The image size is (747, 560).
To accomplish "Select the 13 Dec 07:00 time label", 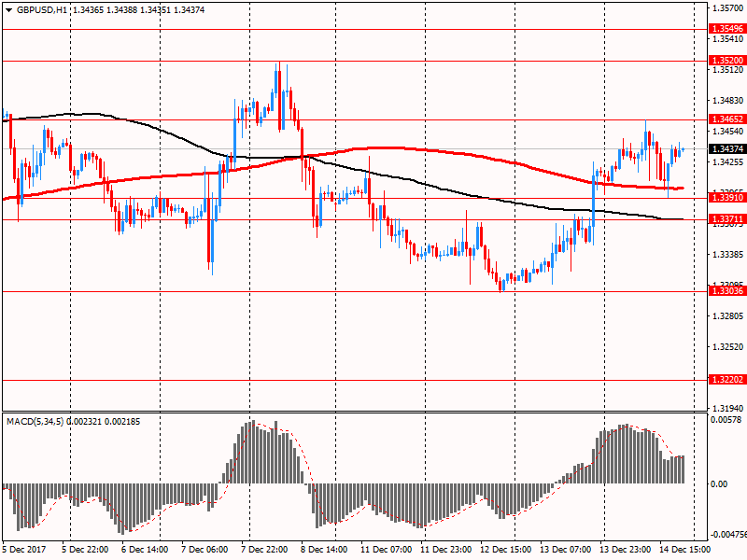I will tap(566, 549).
